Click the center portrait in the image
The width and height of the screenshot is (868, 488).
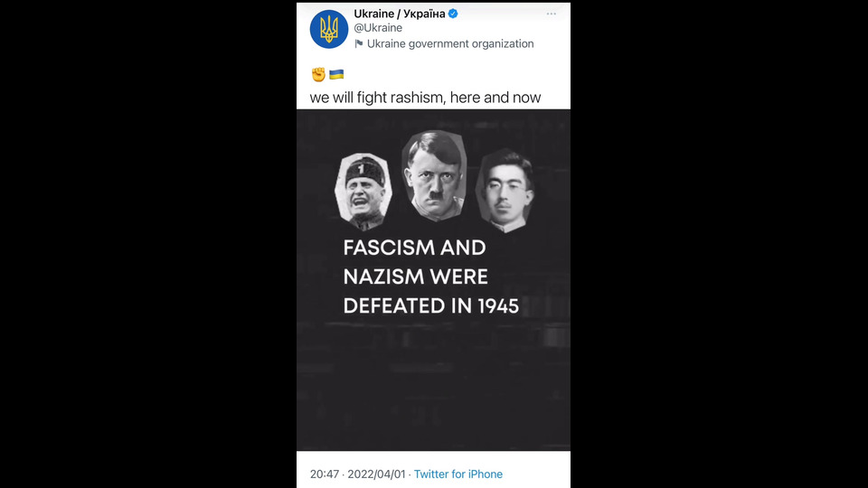(x=433, y=176)
